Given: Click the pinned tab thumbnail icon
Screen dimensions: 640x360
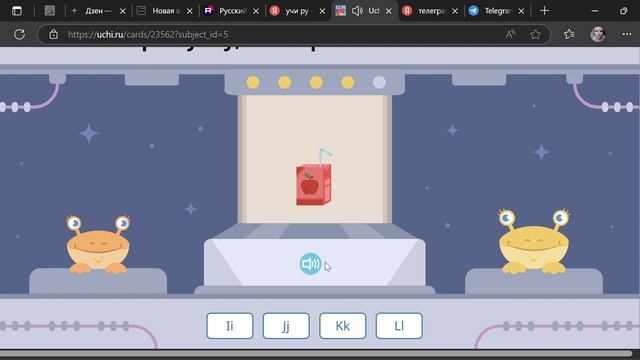Looking at the screenshot, I should tap(50, 11).
